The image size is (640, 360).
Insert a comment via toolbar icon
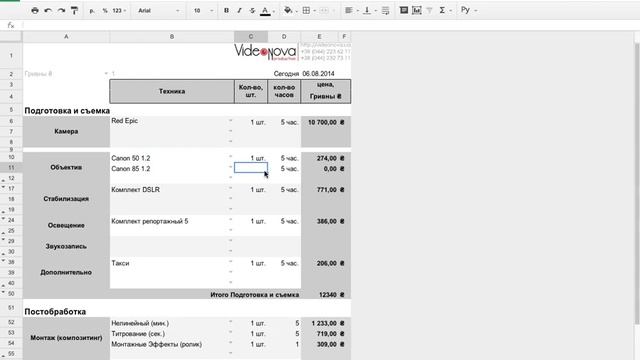click(404, 11)
